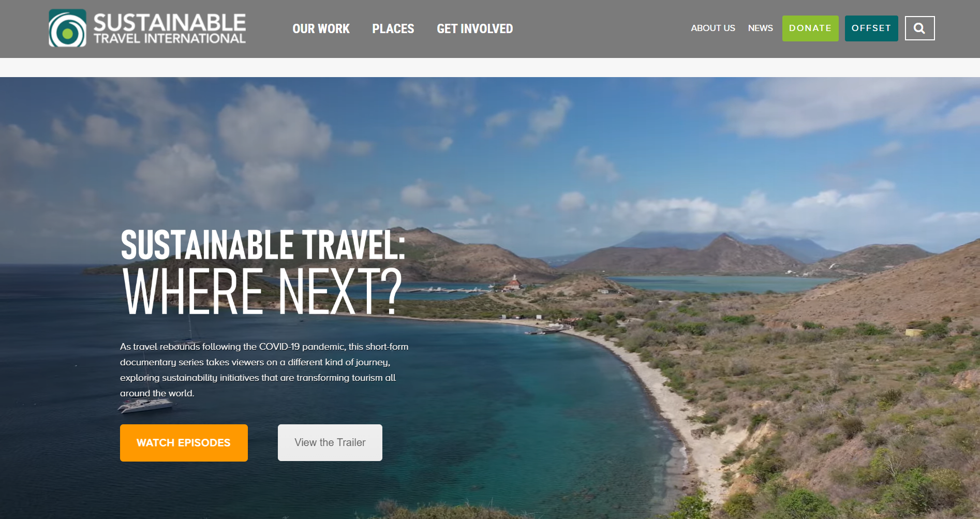Viewport: 980px width, 519px height.
Task: Click the documentary series description paragraph
Action: pyautogui.click(x=264, y=369)
